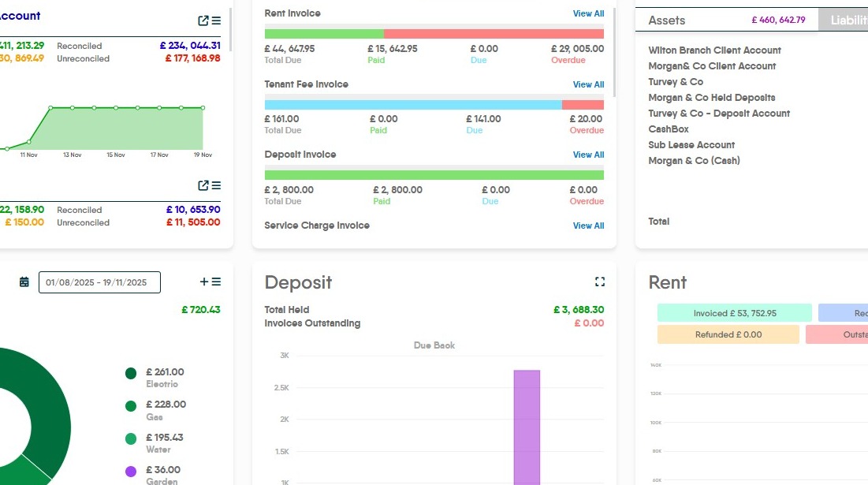Toggle the Electric series in the donut legend
868x485 pixels.
(131, 373)
